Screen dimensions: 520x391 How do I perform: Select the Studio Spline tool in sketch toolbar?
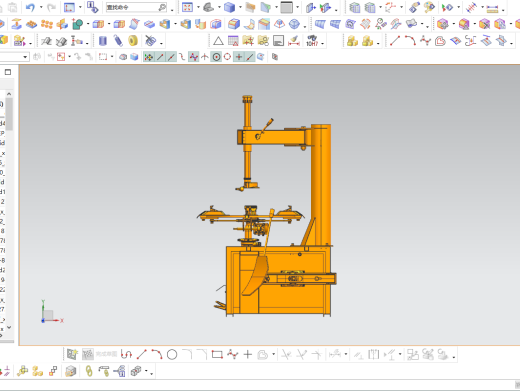coord(233,354)
